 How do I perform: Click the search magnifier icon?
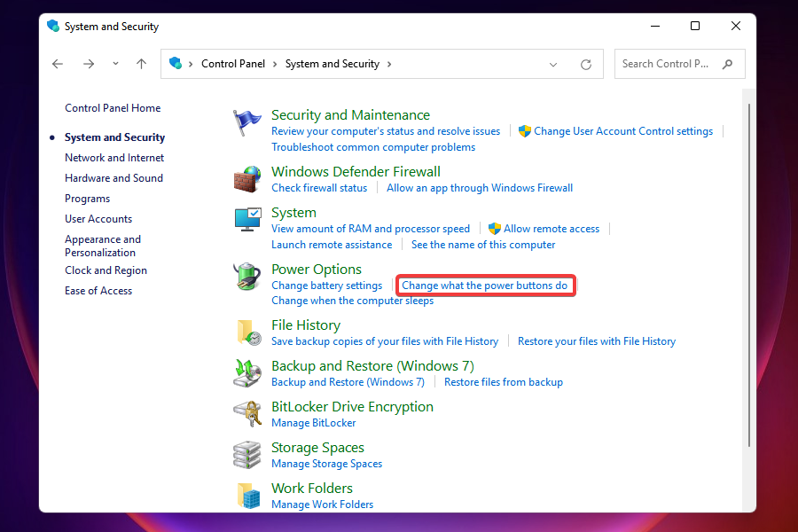pos(728,64)
